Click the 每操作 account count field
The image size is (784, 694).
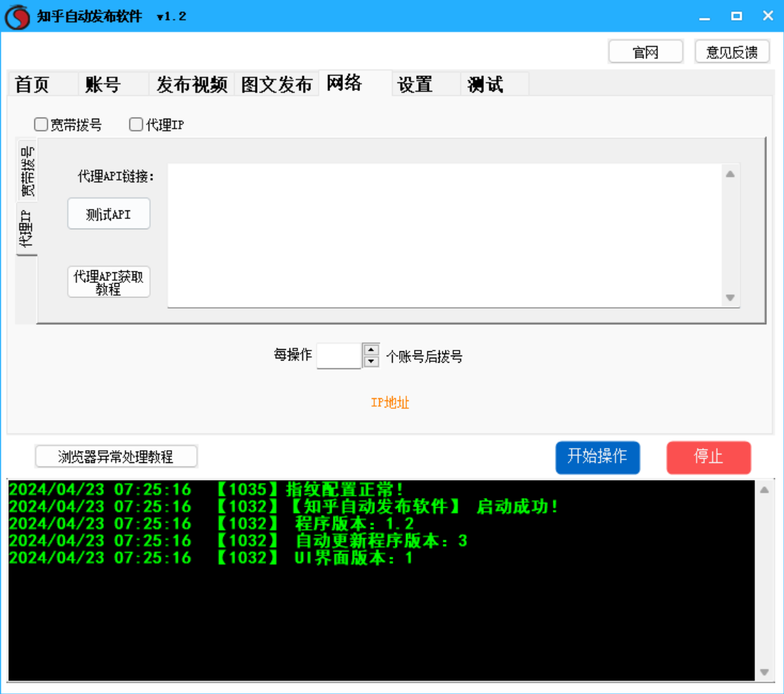click(x=339, y=356)
